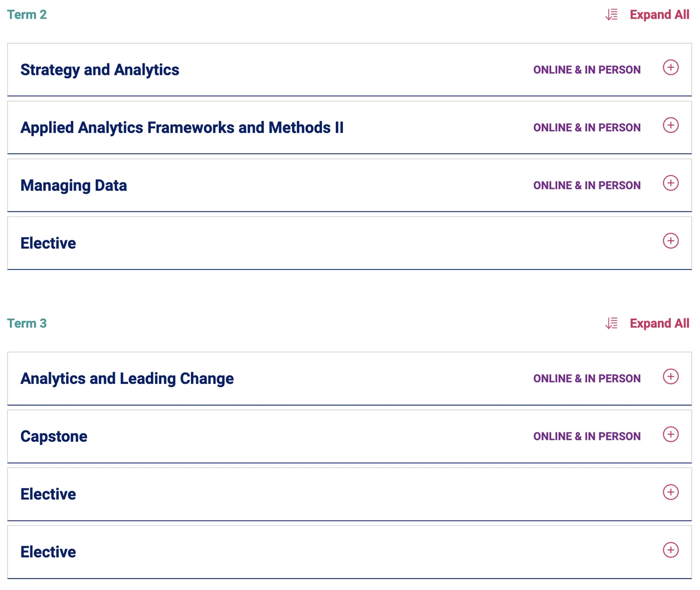Click the Term 2 heading

27,15
